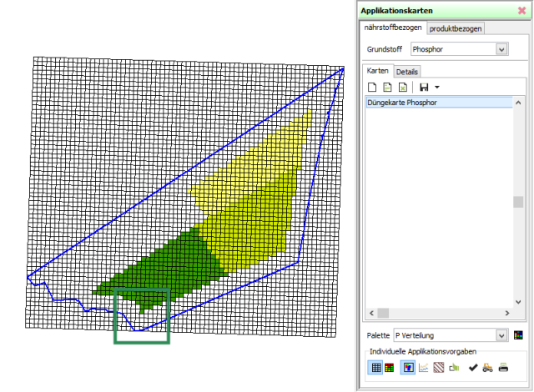Image resolution: width=534 pixels, height=392 pixels.
Task: Create a new blank map document
Action: [x=373, y=87]
